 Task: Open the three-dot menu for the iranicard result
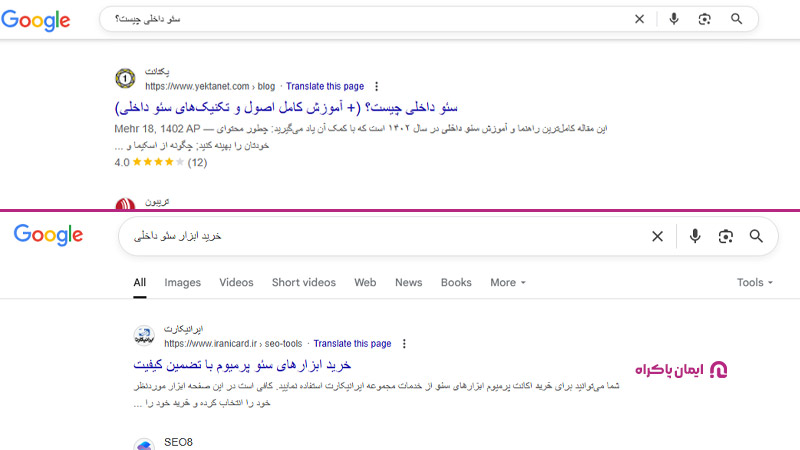pyautogui.click(x=404, y=343)
